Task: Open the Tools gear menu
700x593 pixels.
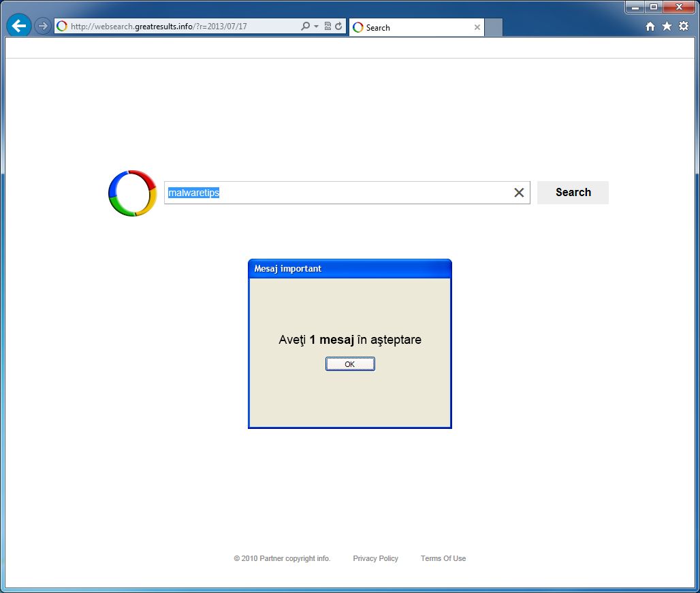Action: (x=684, y=27)
